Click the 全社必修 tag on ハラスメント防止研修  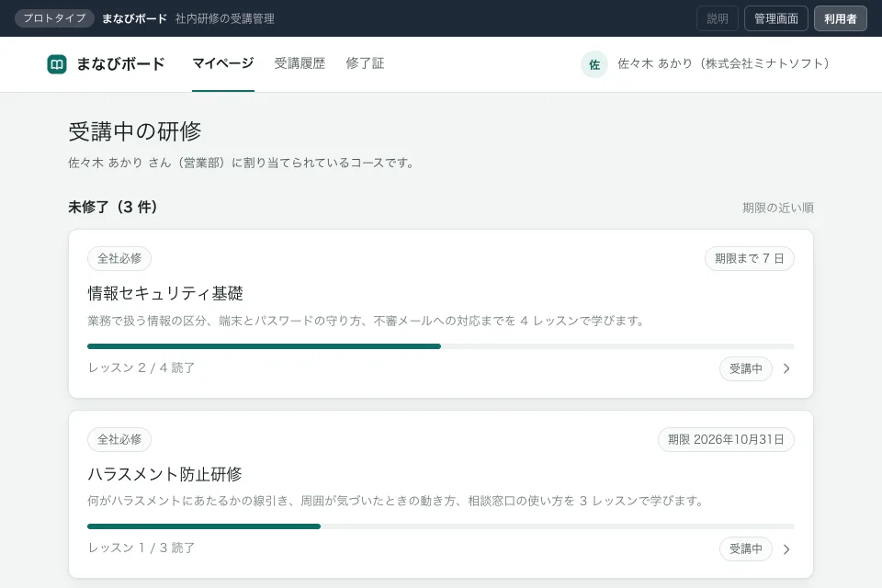click(x=119, y=439)
